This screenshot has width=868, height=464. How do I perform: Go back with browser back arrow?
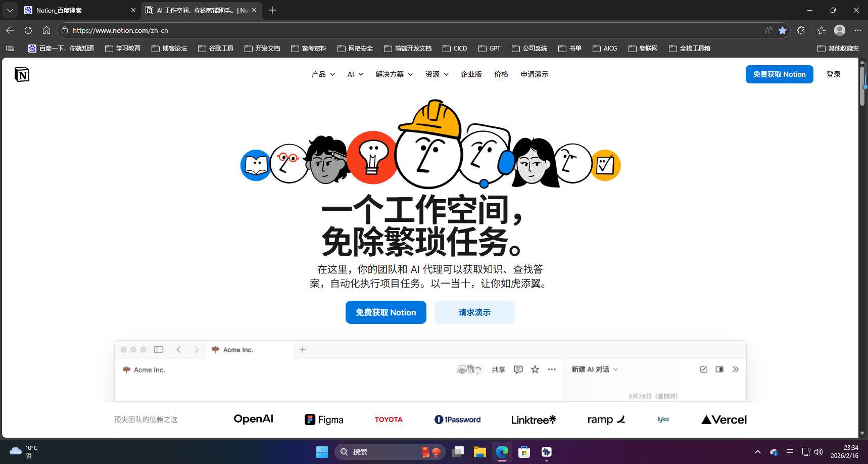coord(10,30)
